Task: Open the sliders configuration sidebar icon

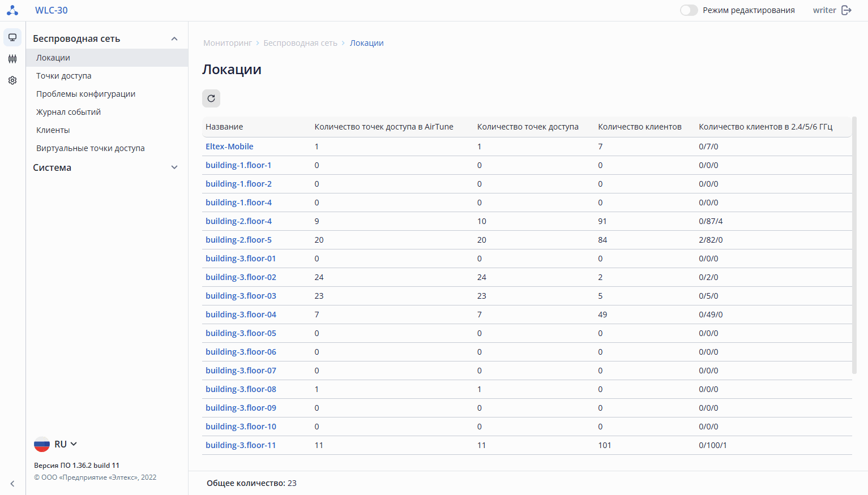Action: tap(12, 59)
